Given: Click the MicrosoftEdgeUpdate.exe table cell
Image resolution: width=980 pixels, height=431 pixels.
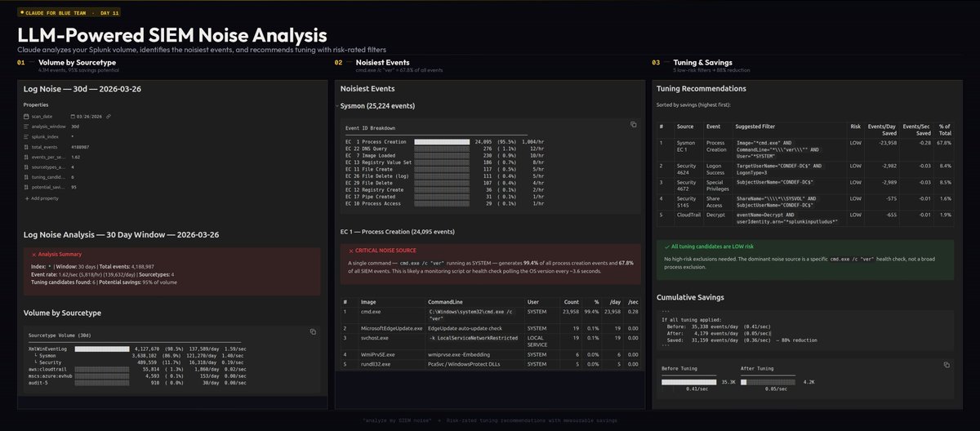Looking at the screenshot, I should click(390, 327).
